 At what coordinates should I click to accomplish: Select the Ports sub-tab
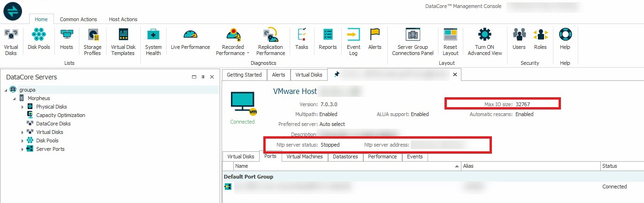tap(270, 156)
